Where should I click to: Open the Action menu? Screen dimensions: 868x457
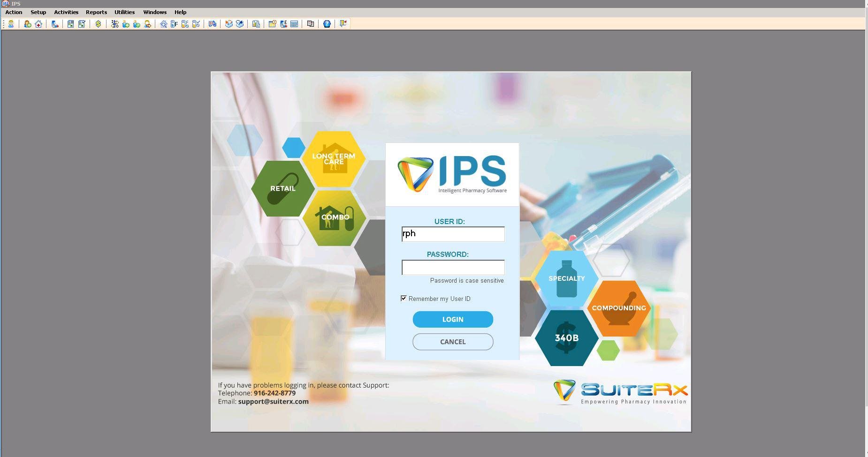(14, 12)
